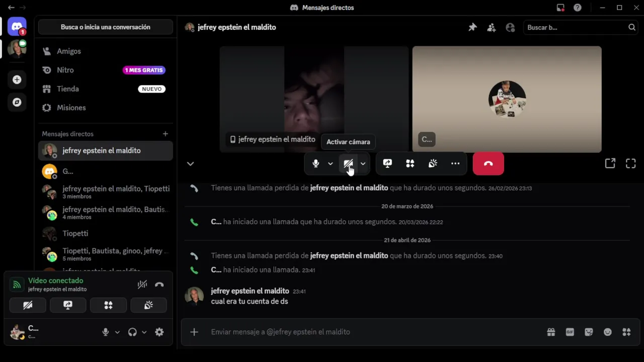The image size is (644, 362).
Task: Open output device dropdown in user panel
Action: pos(144,332)
